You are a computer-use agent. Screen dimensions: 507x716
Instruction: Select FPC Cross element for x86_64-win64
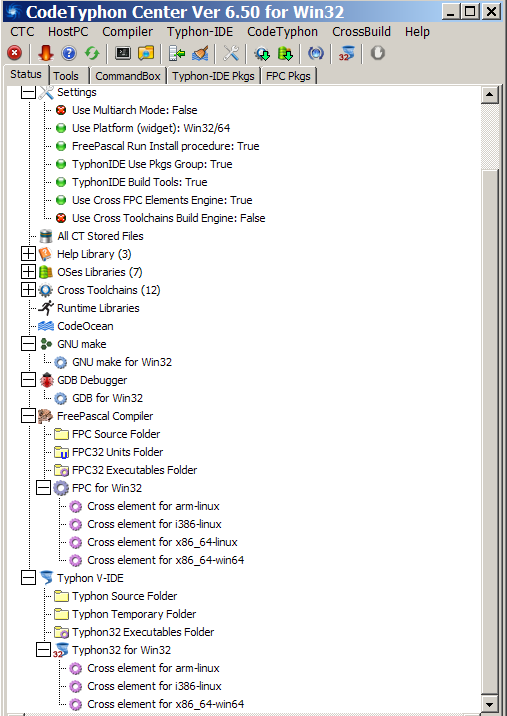click(165, 560)
